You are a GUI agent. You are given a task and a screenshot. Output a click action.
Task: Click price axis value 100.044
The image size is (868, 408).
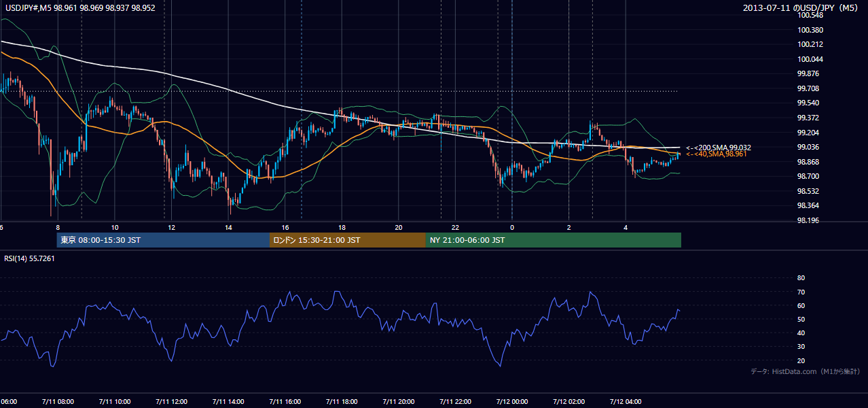(x=810, y=59)
